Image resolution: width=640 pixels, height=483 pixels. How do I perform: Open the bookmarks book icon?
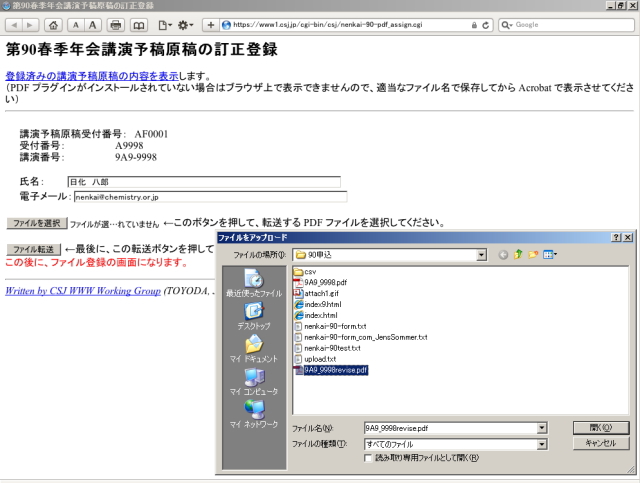[139, 24]
